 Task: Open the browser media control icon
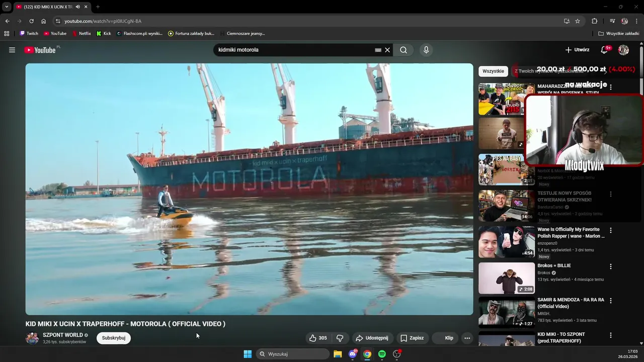(x=612, y=21)
